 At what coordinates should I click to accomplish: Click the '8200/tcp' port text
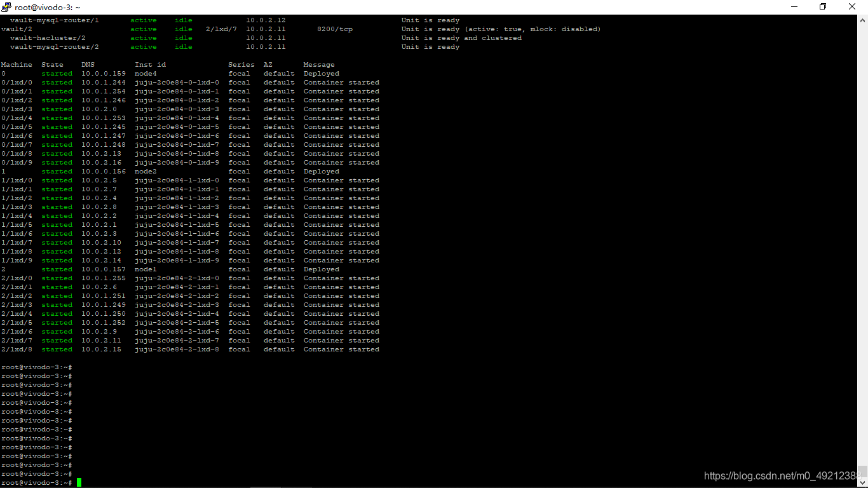tap(334, 29)
